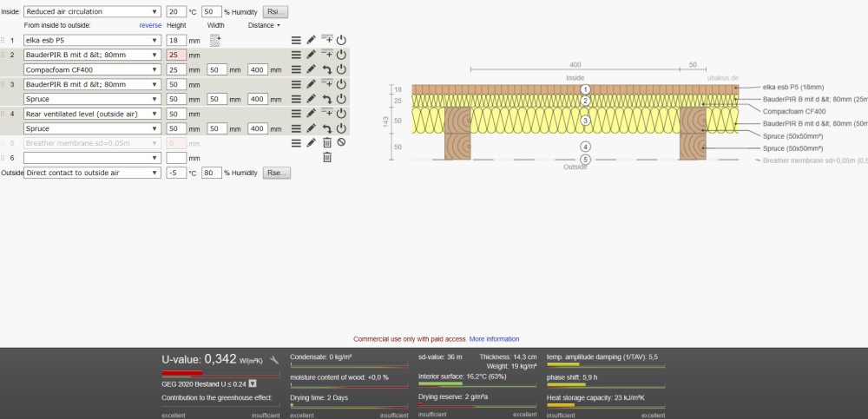The image size is (868, 419).
Task: Open the options menu for layer 1 elka esb P5
Action: [296, 41]
